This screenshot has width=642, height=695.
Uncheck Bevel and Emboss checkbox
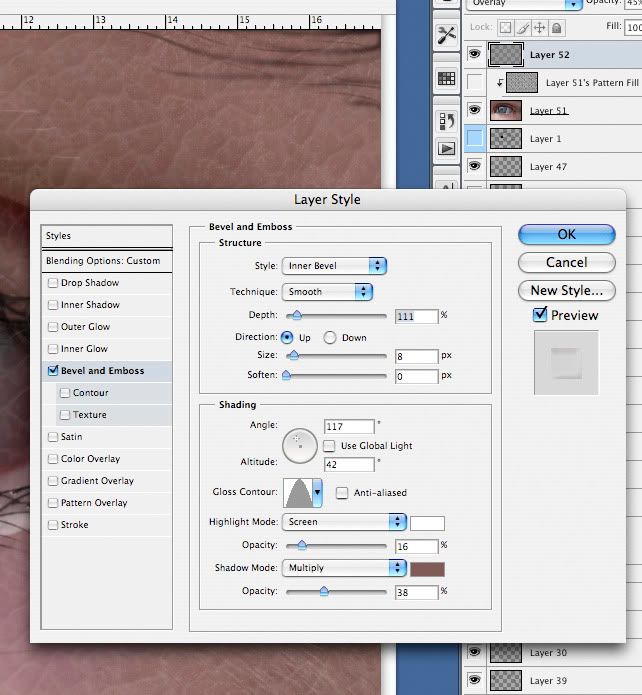pyautogui.click(x=53, y=371)
